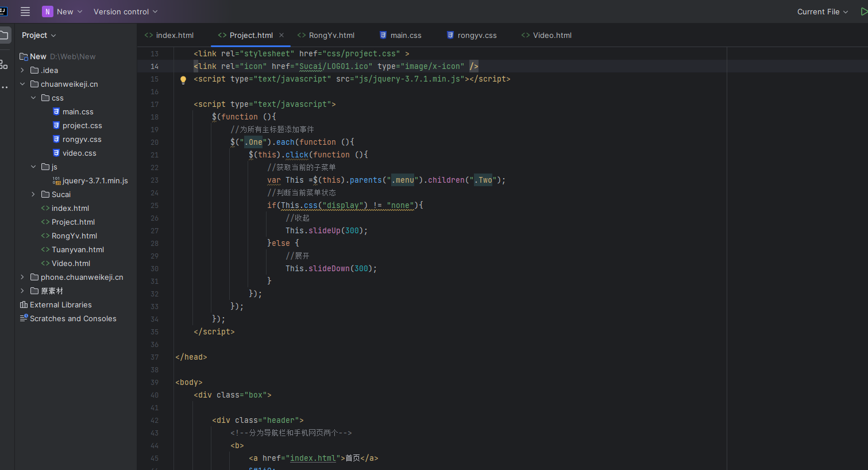The height and width of the screenshot is (470, 868).
Task: Switch to the main.css editor tab
Action: (x=400, y=35)
